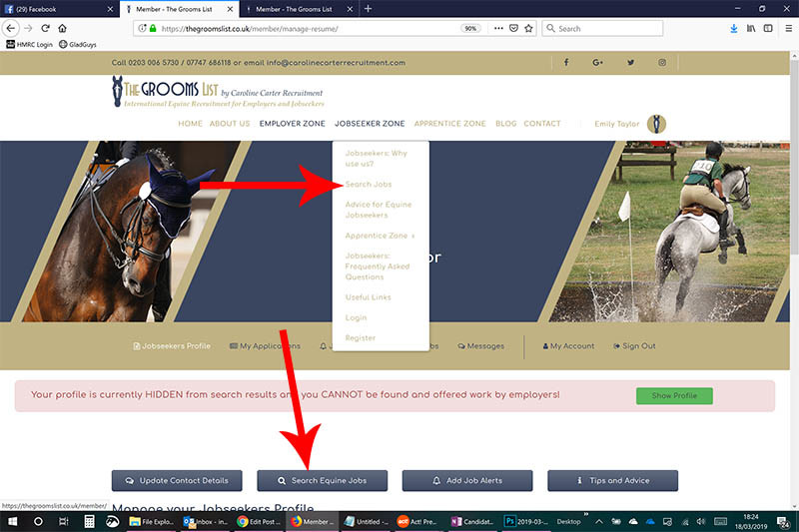The width and height of the screenshot is (799, 532).
Task: Click the Search Equine Jobs button
Action: (x=322, y=480)
